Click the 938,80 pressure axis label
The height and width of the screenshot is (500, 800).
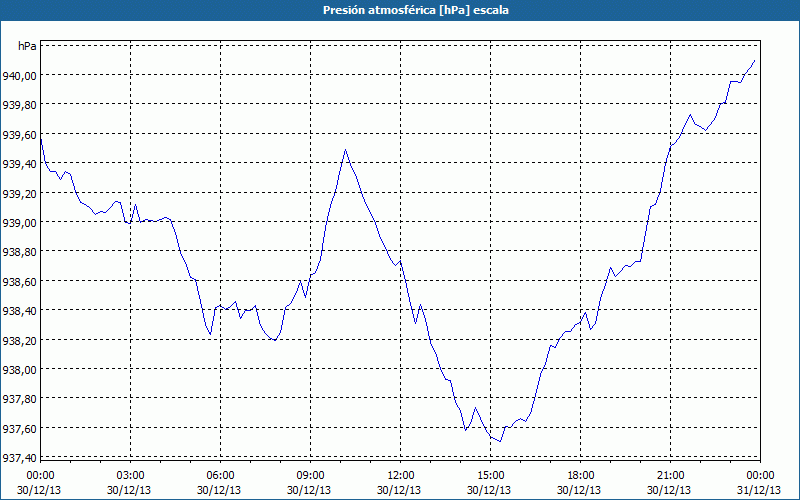coord(19,253)
